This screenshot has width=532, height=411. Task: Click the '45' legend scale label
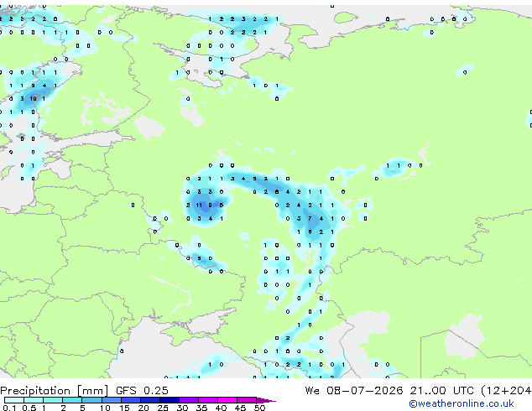pos(240,408)
